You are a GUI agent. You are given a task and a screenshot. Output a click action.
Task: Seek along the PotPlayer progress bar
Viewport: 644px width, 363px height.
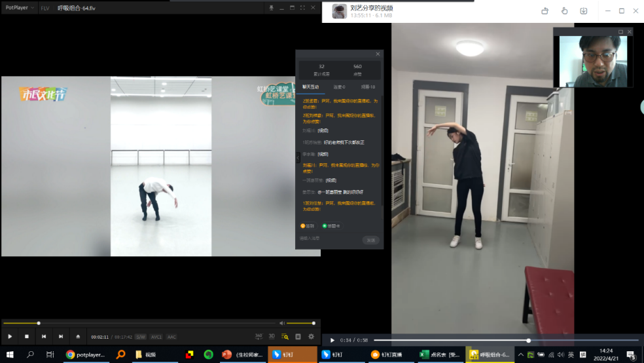pyautogui.click(x=139, y=323)
